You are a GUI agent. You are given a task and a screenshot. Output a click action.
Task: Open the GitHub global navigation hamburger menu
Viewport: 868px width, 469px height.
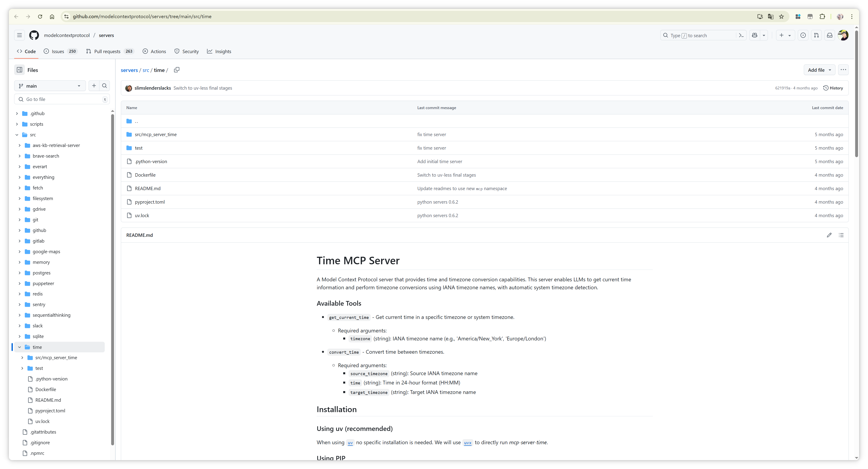click(19, 35)
